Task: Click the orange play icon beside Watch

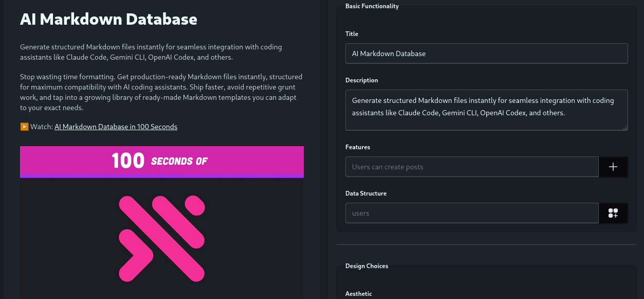Action: pyautogui.click(x=24, y=127)
